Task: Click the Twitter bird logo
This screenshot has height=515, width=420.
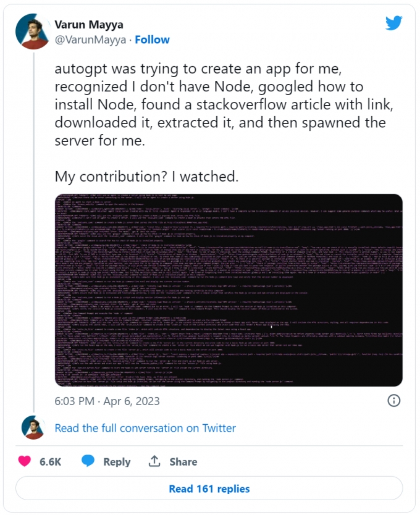Action: click(x=394, y=23)
